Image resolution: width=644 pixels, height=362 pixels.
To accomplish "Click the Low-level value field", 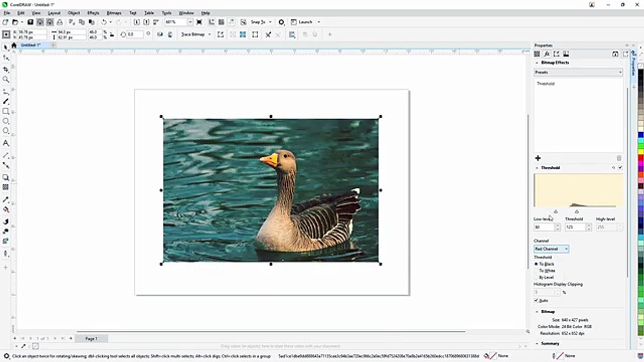I will pyautogui.click(x=544, y=227).
